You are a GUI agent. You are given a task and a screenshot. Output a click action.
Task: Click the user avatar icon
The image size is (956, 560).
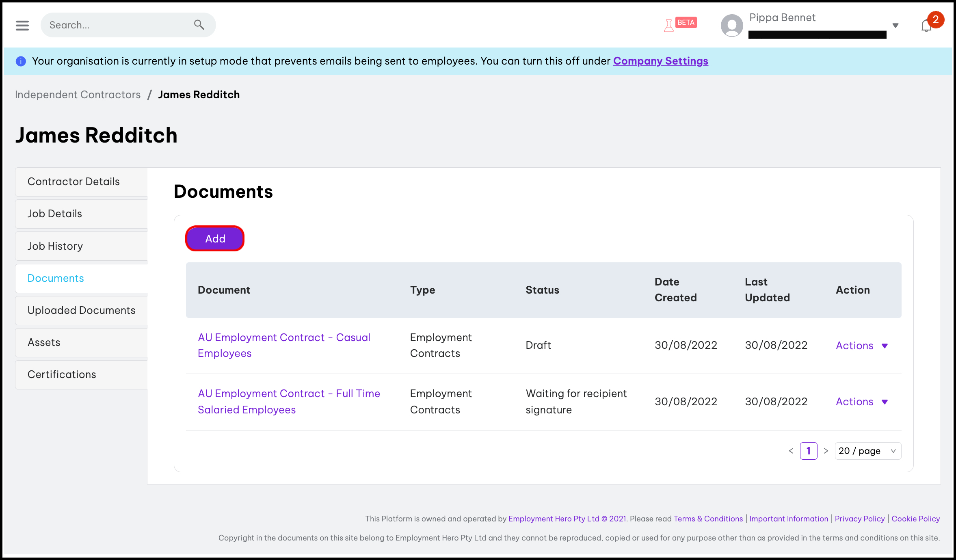731,25
